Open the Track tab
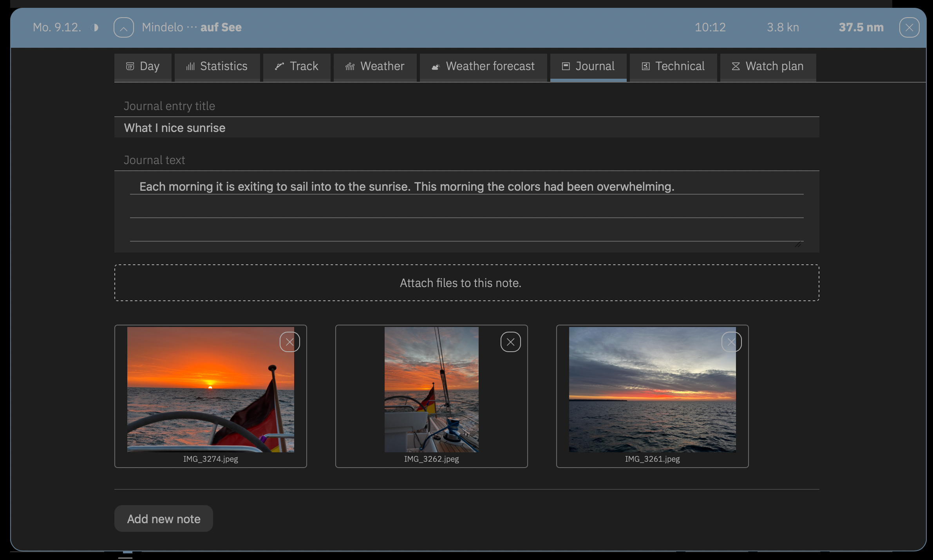Screen dimensions: 933x560 pyautogui.click(x=297, y=67)
